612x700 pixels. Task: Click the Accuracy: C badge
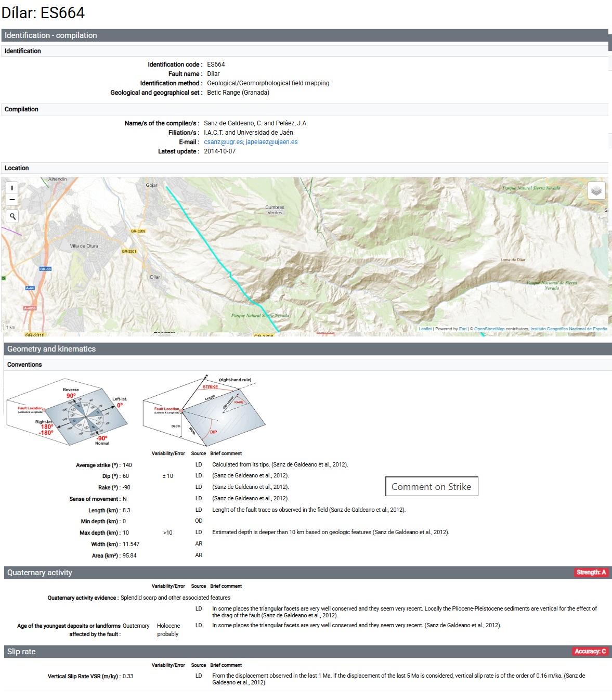[x=590, y=652]
